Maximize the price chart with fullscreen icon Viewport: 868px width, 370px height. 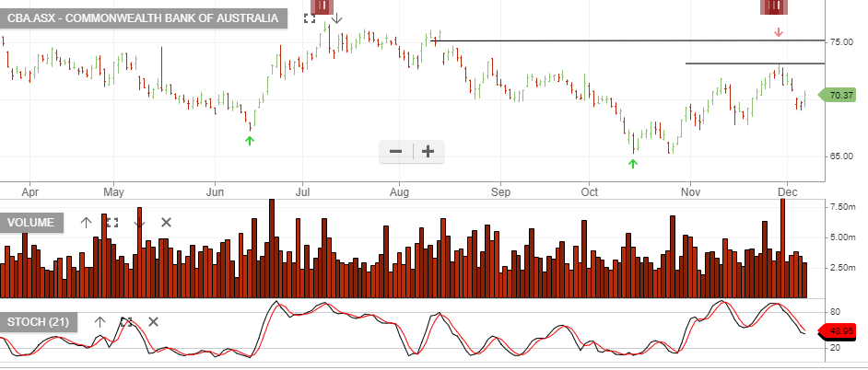[310, 18]
